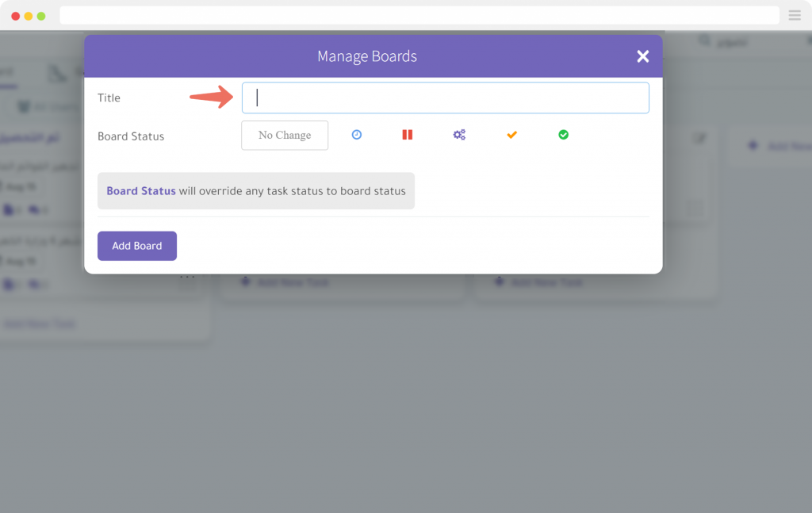Open the browser hamburger menu
The height and width of the screenshot is (513, 812).
pyautogui.click(x=795, y=15)
